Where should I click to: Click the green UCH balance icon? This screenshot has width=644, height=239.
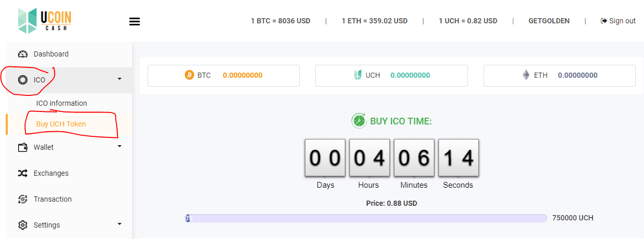[357, 75]
